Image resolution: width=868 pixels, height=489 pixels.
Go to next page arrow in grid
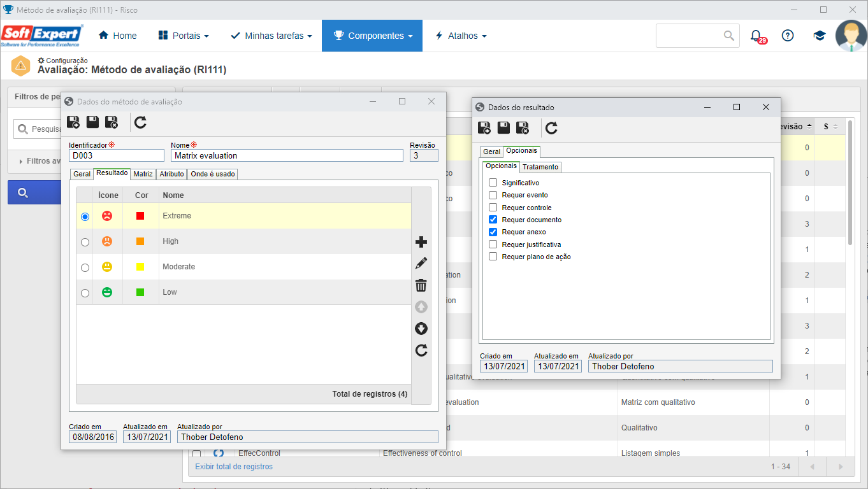tap(841, 467)
